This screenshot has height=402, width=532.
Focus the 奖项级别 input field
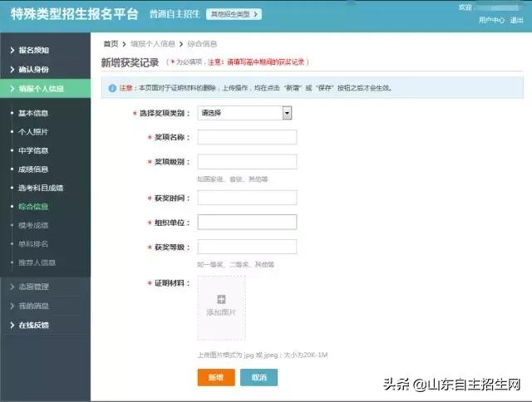click(x=247, y=162)
